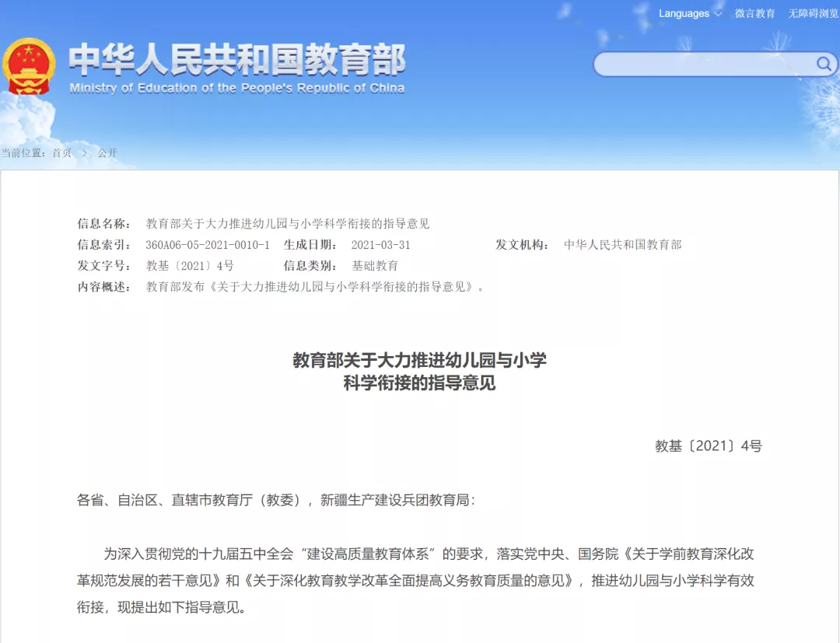Expand the Languages dropdown
The image size is (840, 643).
click(690, 14)
